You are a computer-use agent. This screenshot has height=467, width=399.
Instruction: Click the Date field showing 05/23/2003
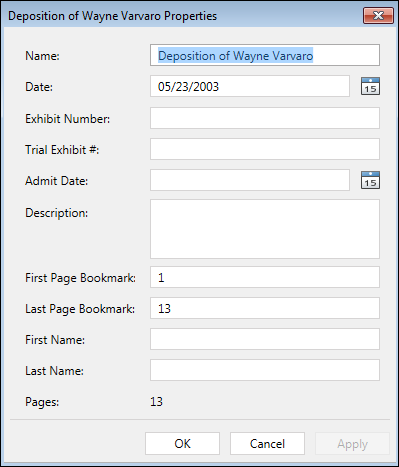250,86
